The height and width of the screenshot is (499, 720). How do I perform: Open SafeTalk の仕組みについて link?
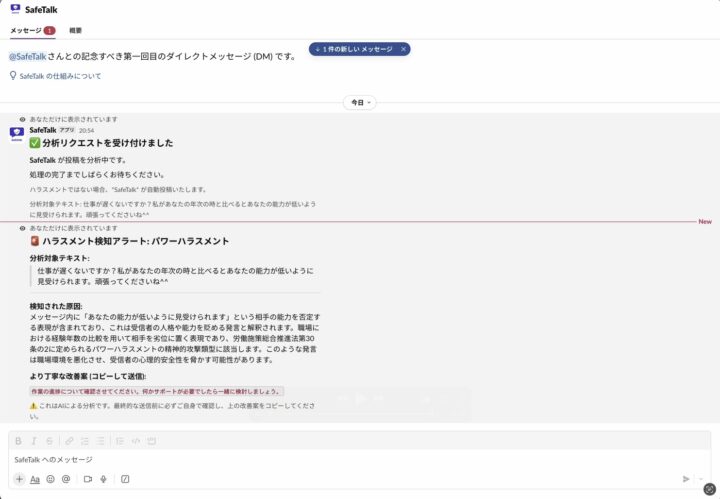(60, 76)
